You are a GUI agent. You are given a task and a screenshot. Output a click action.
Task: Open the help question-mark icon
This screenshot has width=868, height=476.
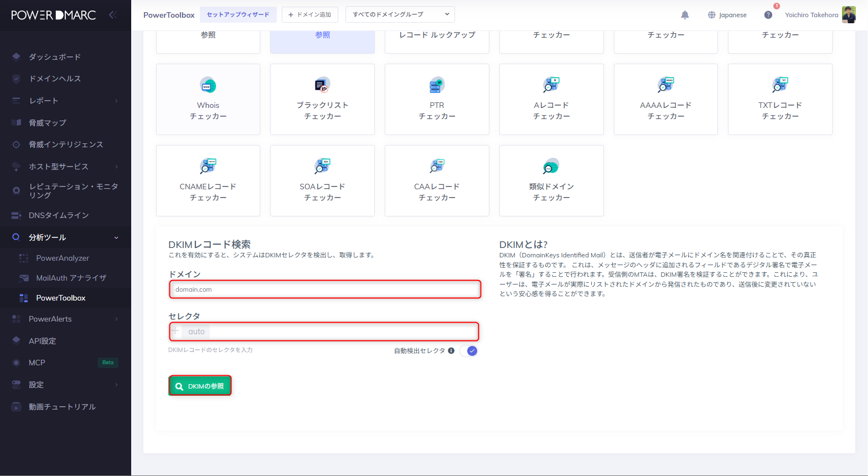(x=768, y=15)
